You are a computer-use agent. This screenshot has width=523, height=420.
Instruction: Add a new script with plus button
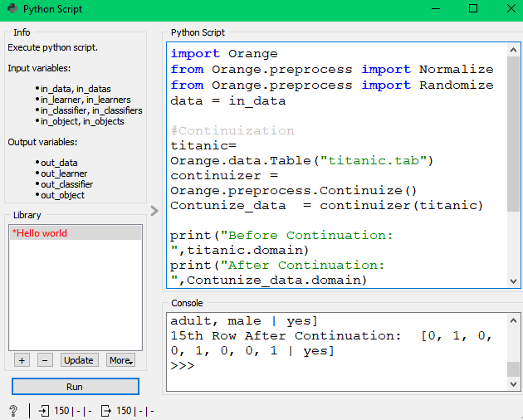click(22, 360)
